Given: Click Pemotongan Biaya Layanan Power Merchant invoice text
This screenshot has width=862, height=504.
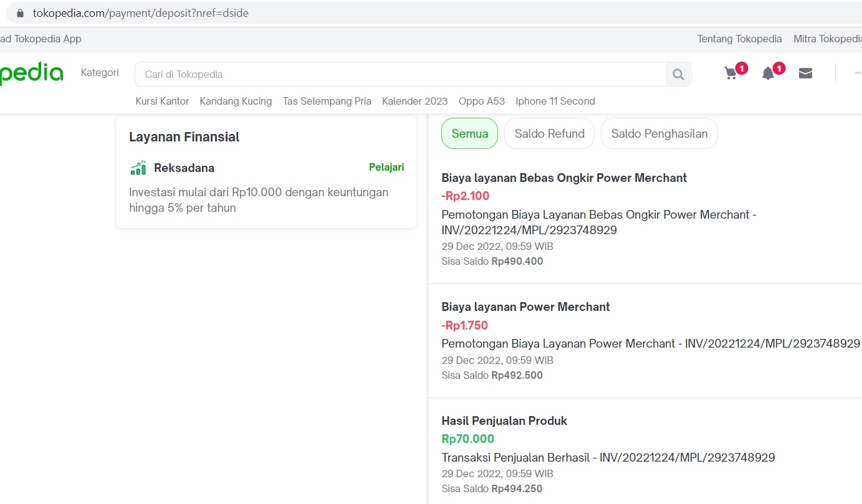Looking at the screenshot, I should pos(651,343).
